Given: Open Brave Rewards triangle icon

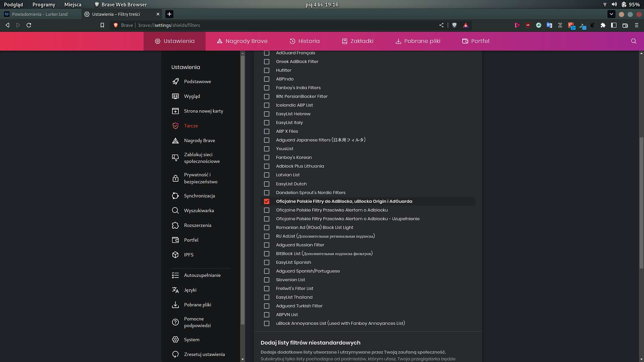Looking at the screenshot, I should click(466, 25).
